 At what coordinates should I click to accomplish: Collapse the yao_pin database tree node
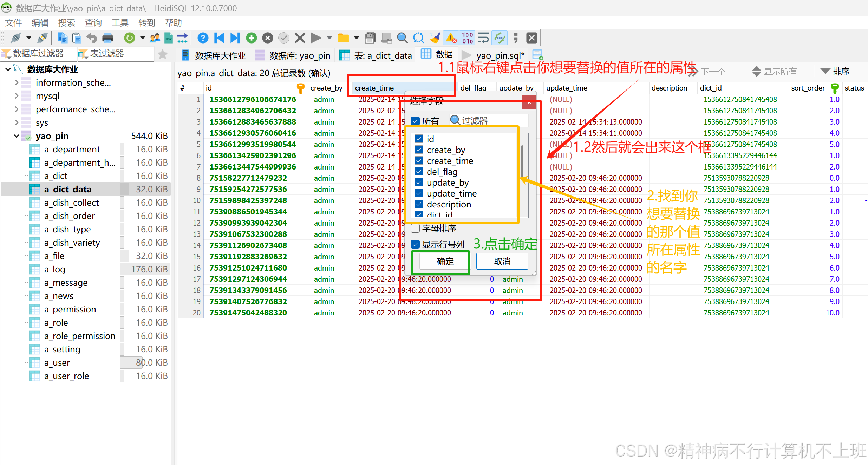(x=16, y=136)
